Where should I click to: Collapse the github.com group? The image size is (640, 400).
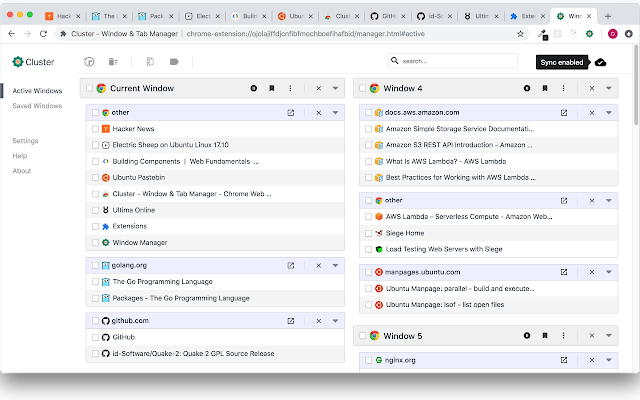pyautogui.click(x=335, y=321)
